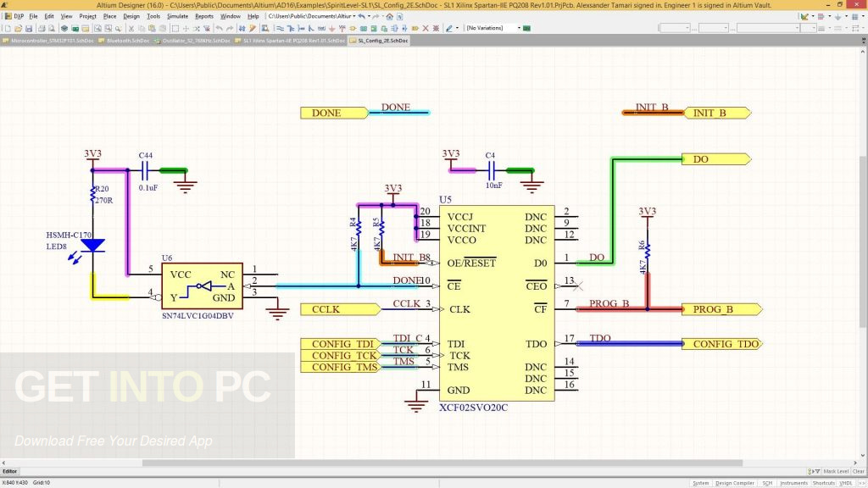Viewport: 868px width, 488px height.
Task: Click the New document icon
Action: click(x=8, y=28)
